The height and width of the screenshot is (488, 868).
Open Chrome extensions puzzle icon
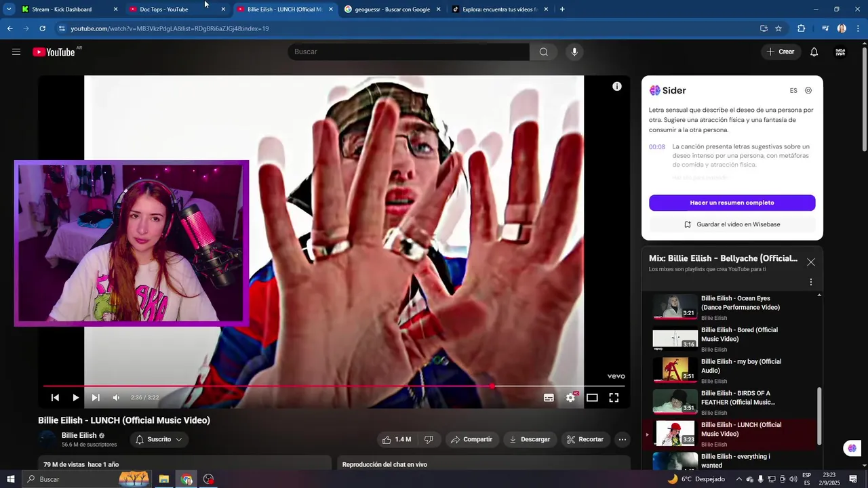tap(801, 28)
